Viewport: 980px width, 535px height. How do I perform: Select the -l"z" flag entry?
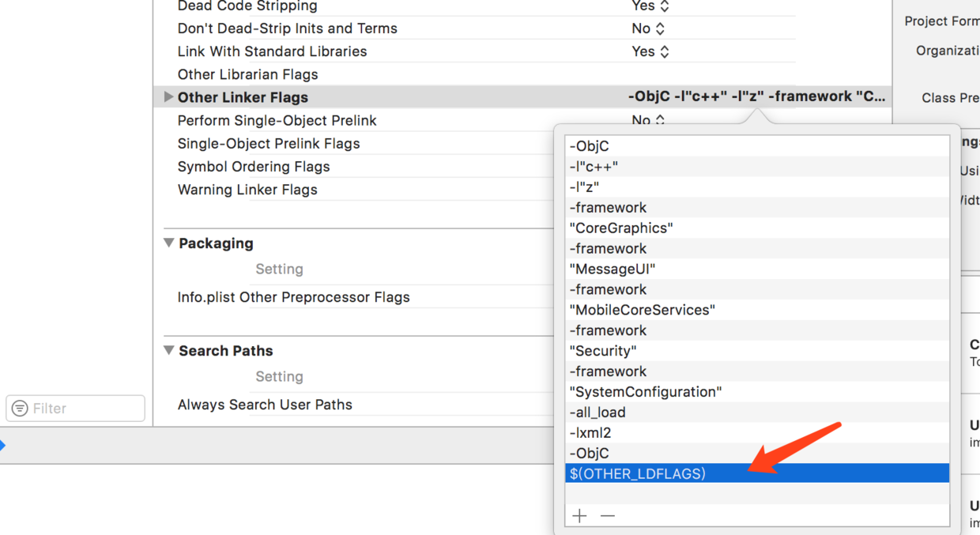[x=758, y=187]
